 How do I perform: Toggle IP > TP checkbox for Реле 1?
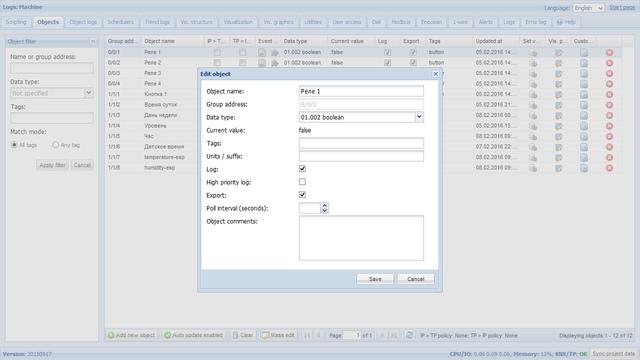coord(217,53)
